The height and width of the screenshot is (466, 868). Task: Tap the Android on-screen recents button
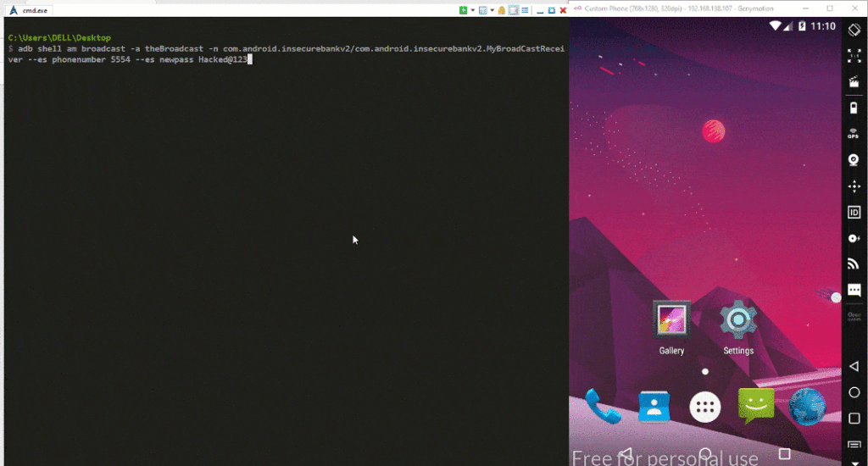point(784,454)
